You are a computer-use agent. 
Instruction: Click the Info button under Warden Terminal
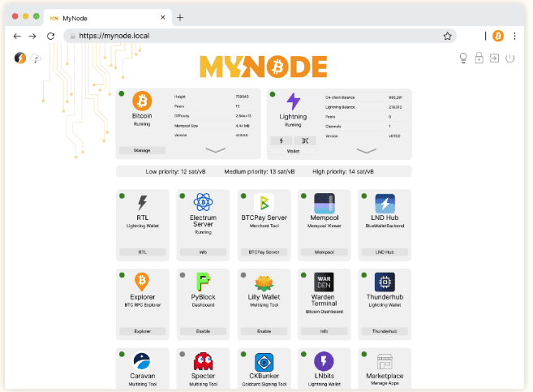pos(325,331)
